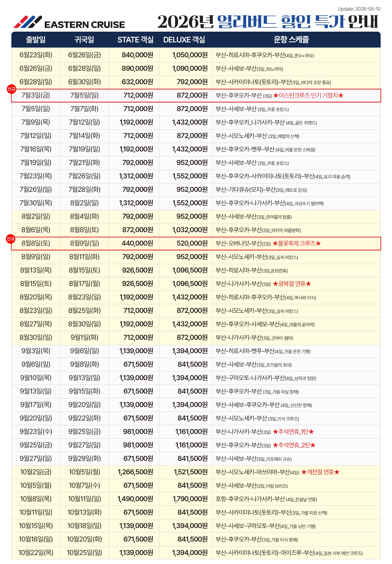Click return date 9월1일(화)
Image resolution: width=392 pixels, height=564 pixels.
tap(84, 338)
